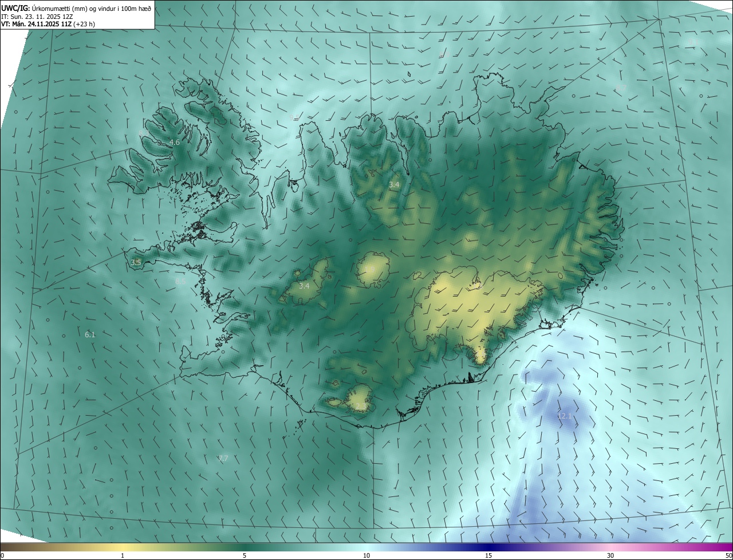Click the UWC/IG Úrkomumætti title line
The height and width of the screenshot is (560, 733).
click(76, 8)
